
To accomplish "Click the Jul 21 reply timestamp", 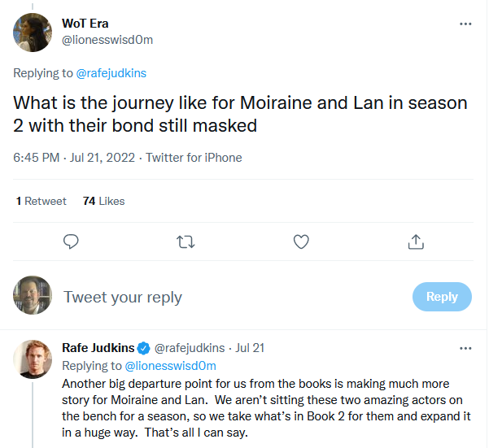I will click(251, 348).
